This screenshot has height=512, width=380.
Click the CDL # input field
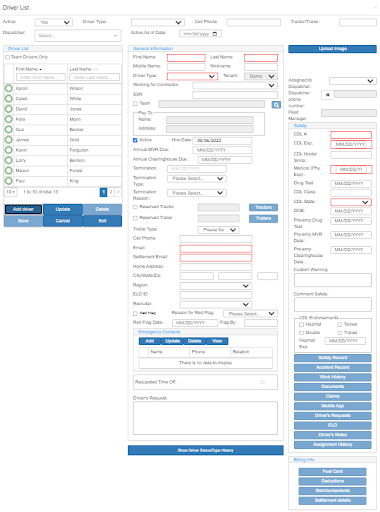click(x=351, y=135)
